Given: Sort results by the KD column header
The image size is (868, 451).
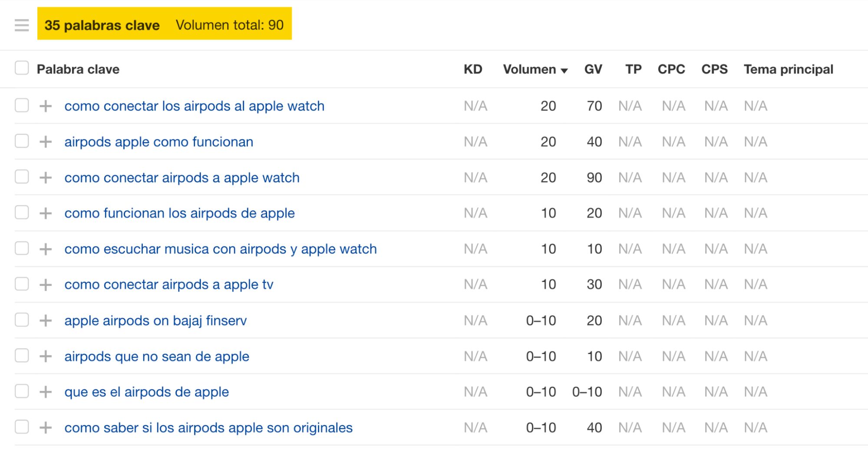Looking at the screenshot, I should pos(474,69).
